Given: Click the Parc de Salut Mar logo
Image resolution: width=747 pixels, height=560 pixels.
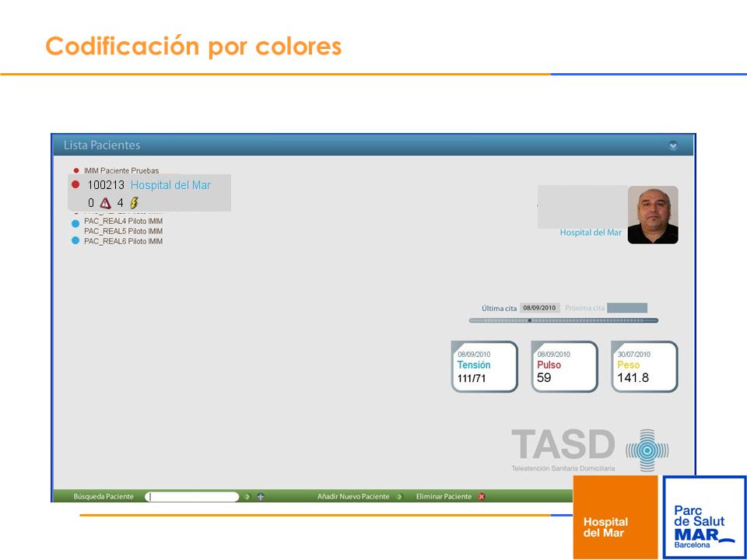Looking at the screenshot, I should point(705,517).
